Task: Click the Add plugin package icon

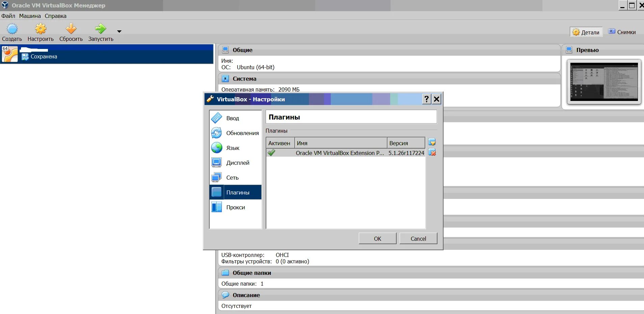Action: [x=432, y=142]
